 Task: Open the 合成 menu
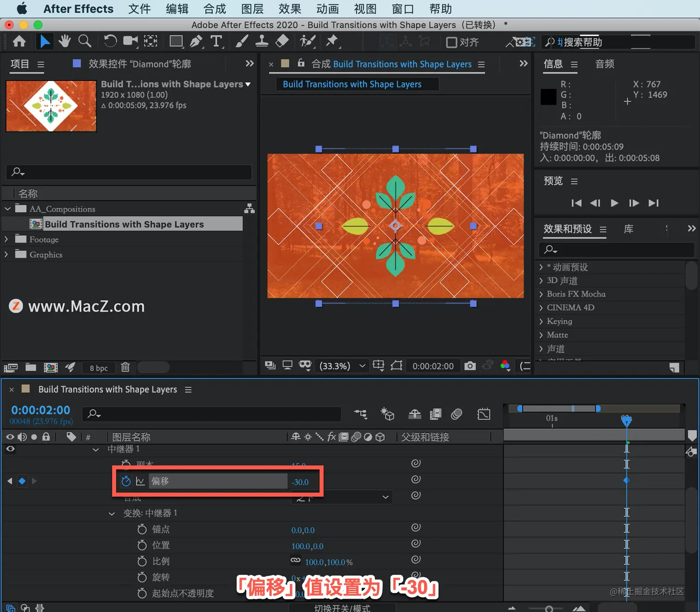coord(214,9)
